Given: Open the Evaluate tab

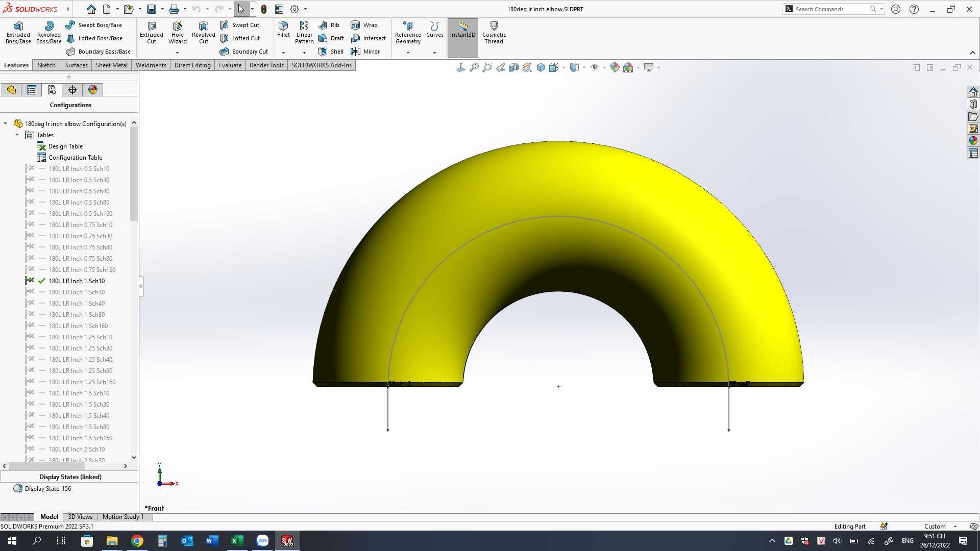Looking at the screenshot, I should coord(230,65).
